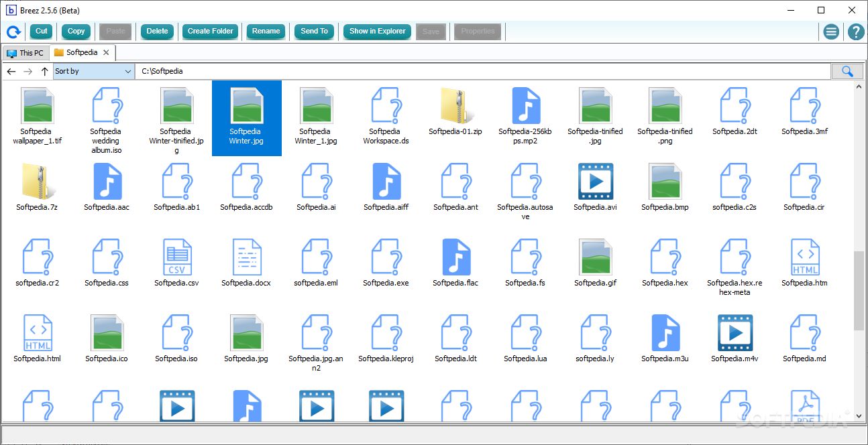Select the Softpedia wallpaper_1.tif thumbnail
The height and width of the screenshot is (445, 868).
tap(38, 106)
